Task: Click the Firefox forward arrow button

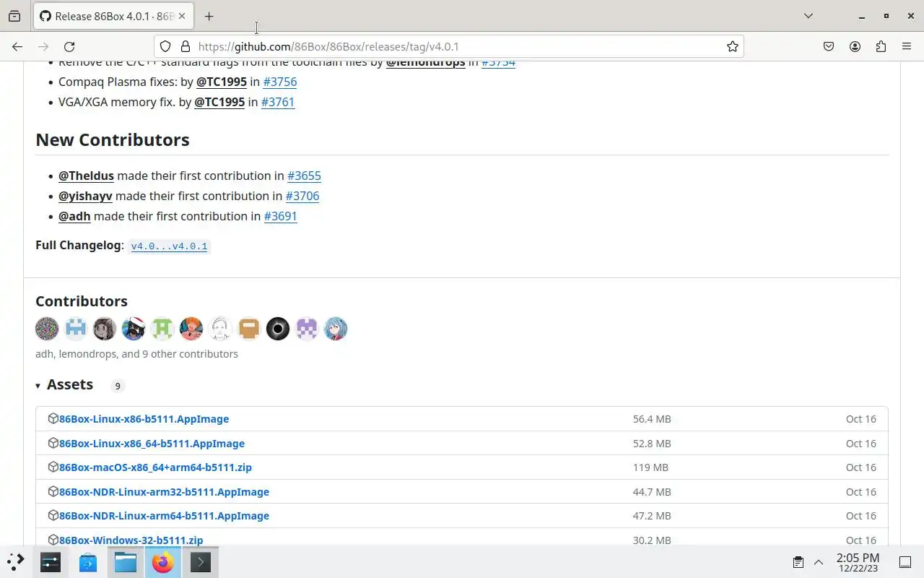Action: [x=43, y=46]
